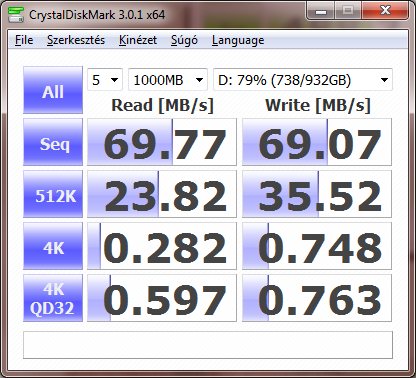Start the 4K benchmark test
416x378 pixels.
click(x=53, y=246)
